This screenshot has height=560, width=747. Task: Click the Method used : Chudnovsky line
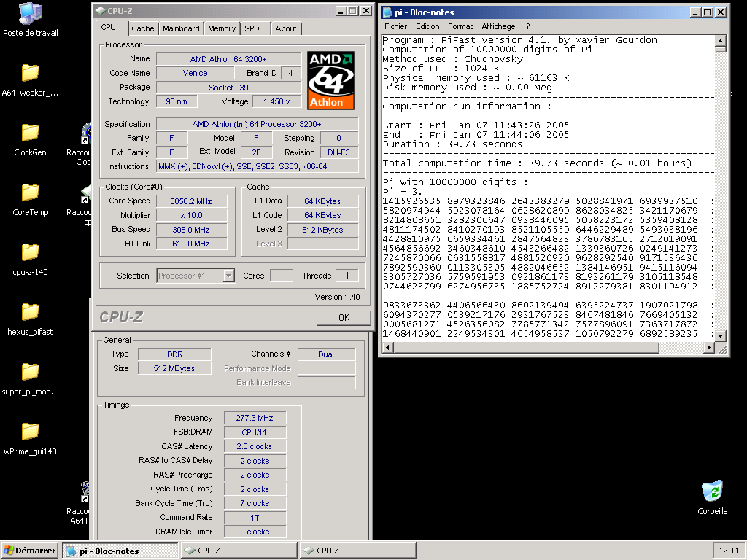pos(453,59)
